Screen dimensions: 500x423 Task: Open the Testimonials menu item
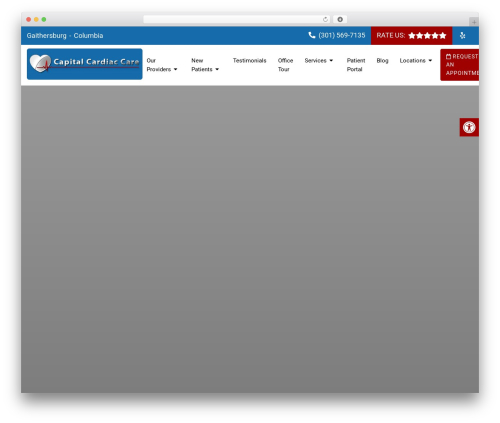[x=249, y=60]
